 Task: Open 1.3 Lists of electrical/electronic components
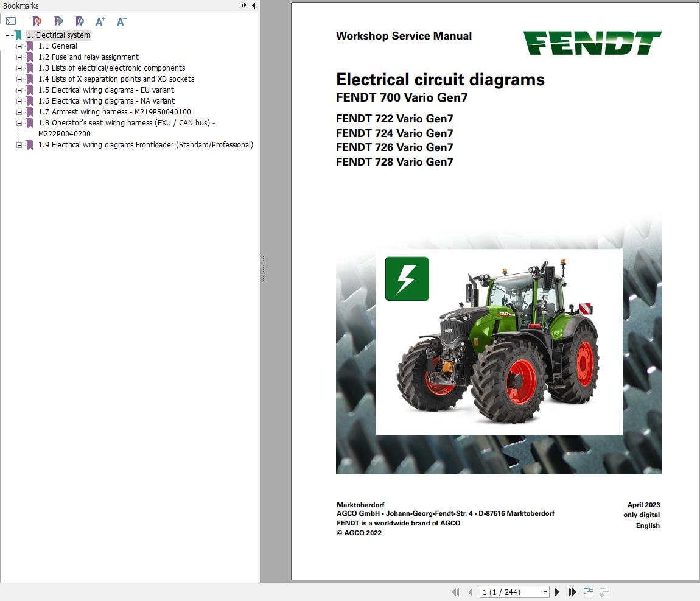(111, 68)
